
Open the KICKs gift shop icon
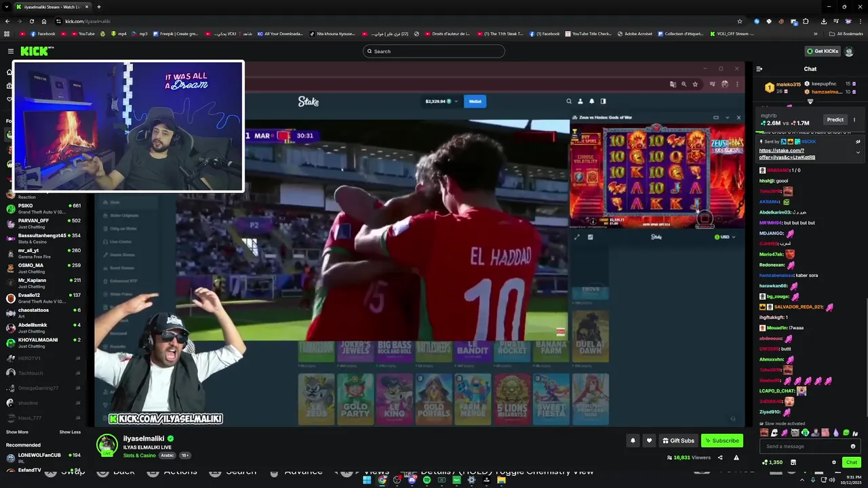pos(793,462)
